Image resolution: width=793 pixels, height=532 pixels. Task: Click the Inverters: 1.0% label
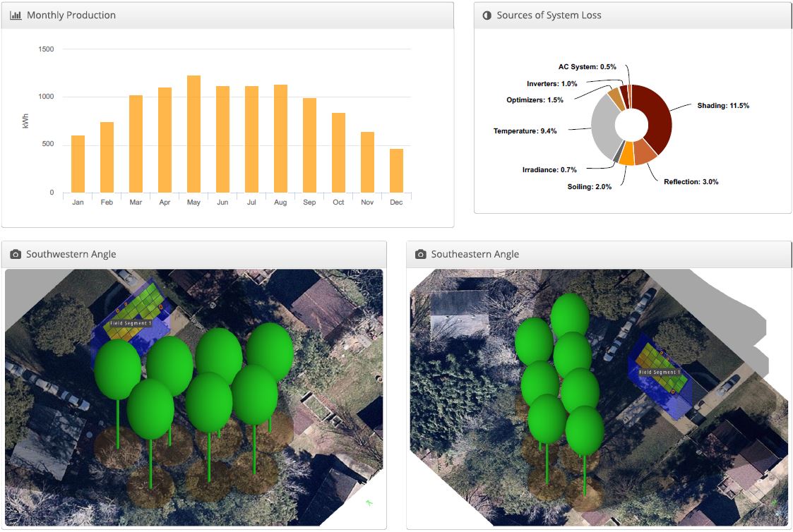(x=551, y=83)
